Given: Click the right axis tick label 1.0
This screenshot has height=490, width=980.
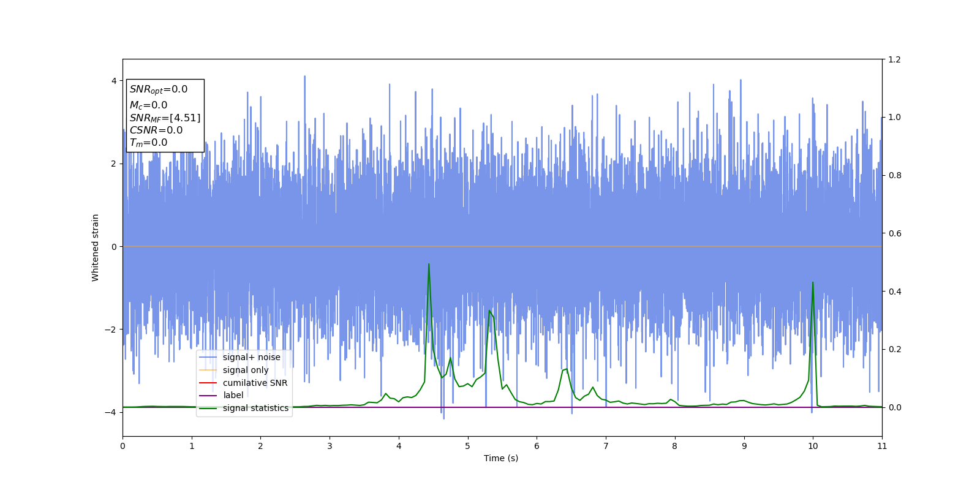Looking at the screenshot, I should point(894,117).
